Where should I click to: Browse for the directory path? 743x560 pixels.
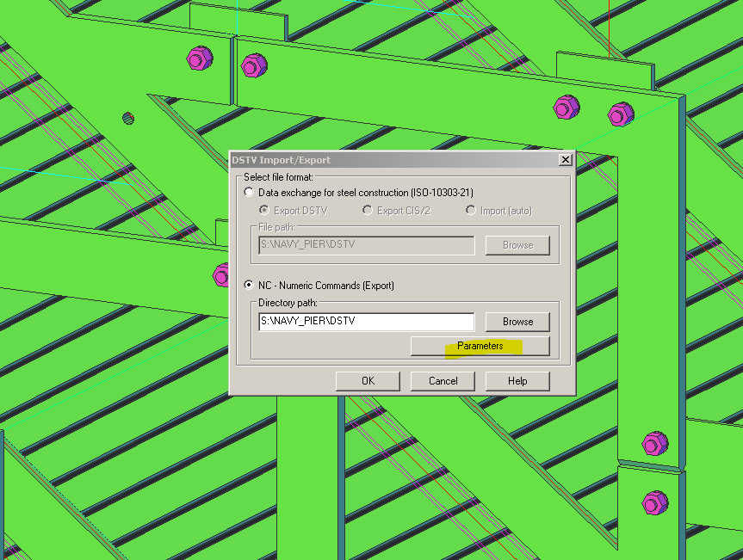click(517, 322)
